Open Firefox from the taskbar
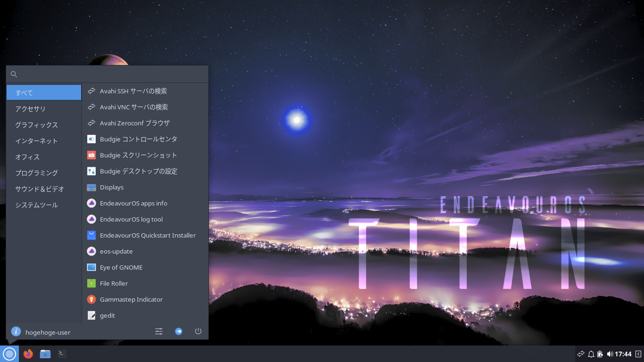Screen dimensions: 644x362 28,354
